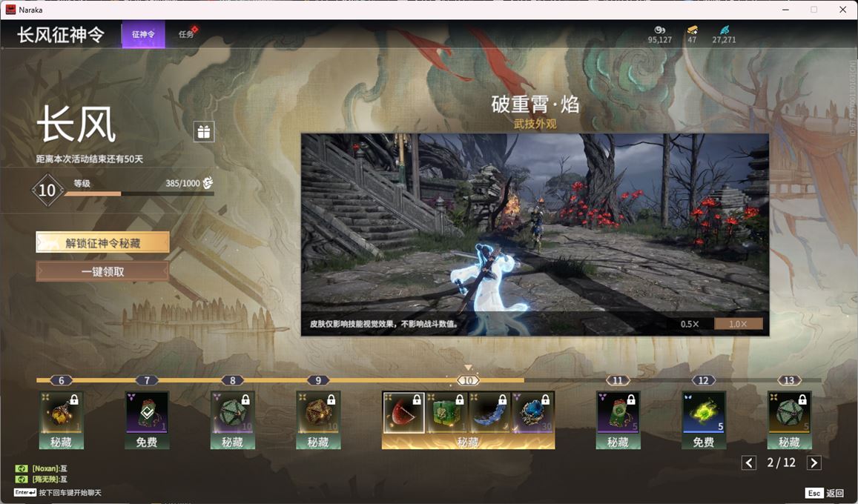The image size is (858, 504).
Task: Minimize the Naraka window
Action: (x=786, y=10)
